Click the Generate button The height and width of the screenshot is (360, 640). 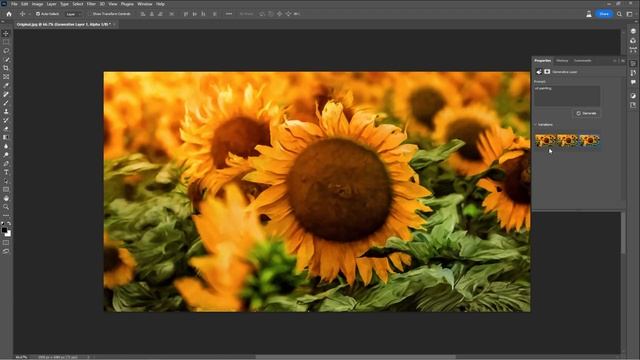click(x=587, y=113)
